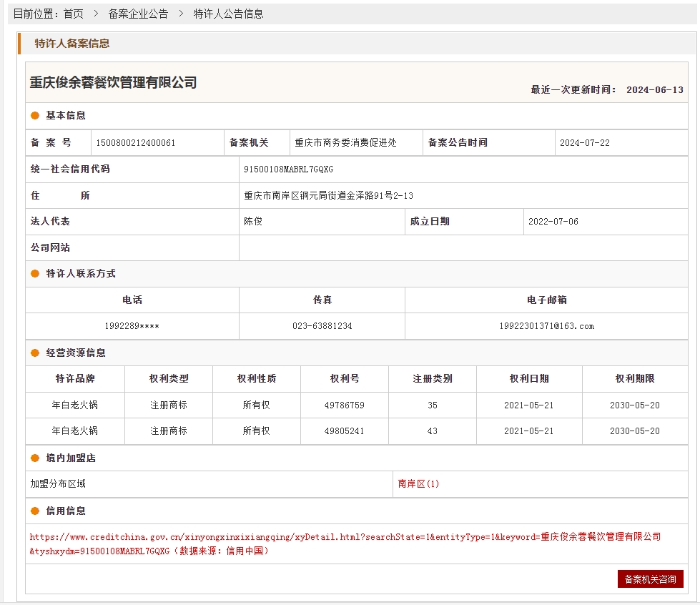Image resolution: width=700 pixels, height=605 pixels.
Task: Click the orange bullet beside 基本信息
Action: (x=35, y=116)
